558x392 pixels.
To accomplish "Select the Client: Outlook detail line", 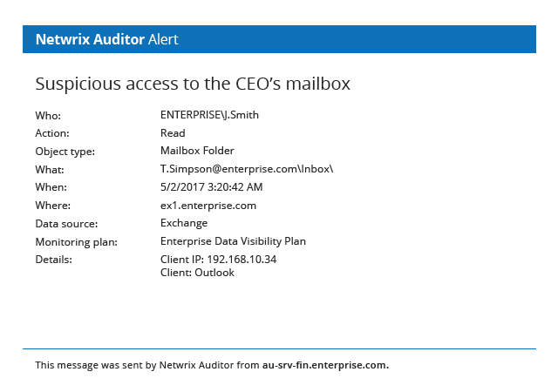I will (197, 273).
